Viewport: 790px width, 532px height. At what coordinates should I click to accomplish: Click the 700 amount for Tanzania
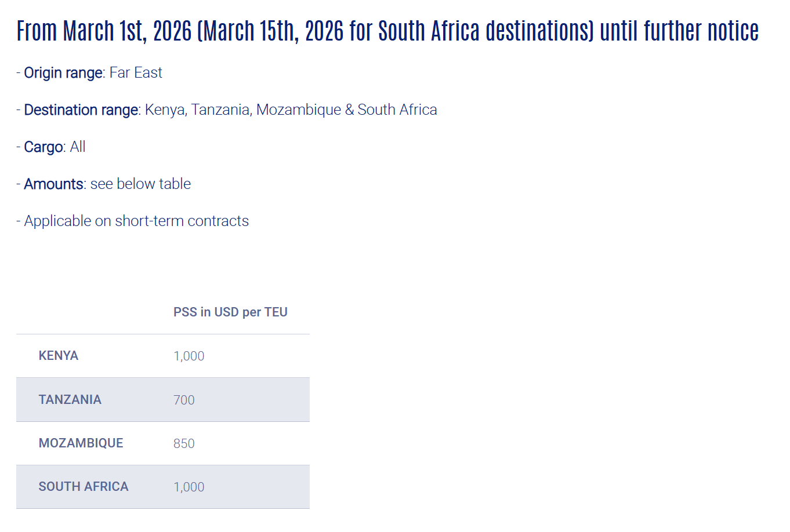184,400
